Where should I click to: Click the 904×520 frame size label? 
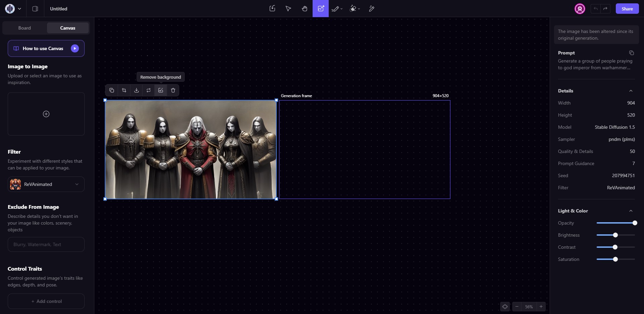[x=441, y=96]
